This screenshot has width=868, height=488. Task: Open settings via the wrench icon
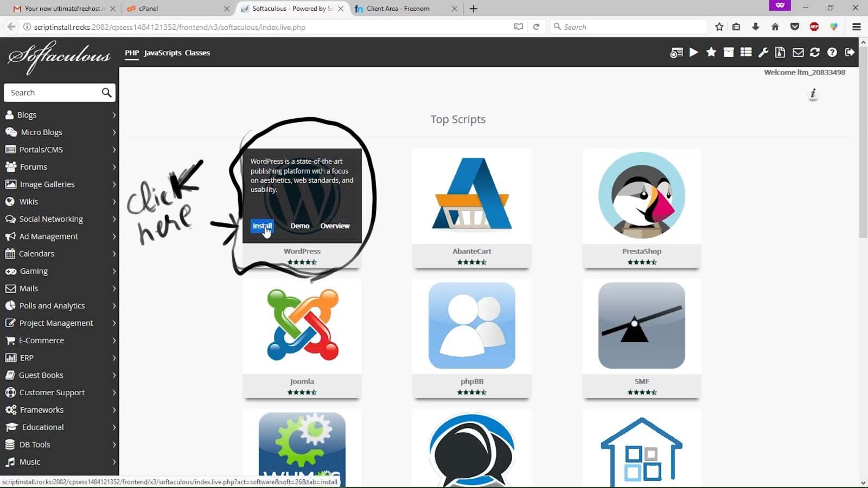click(763, 52)
